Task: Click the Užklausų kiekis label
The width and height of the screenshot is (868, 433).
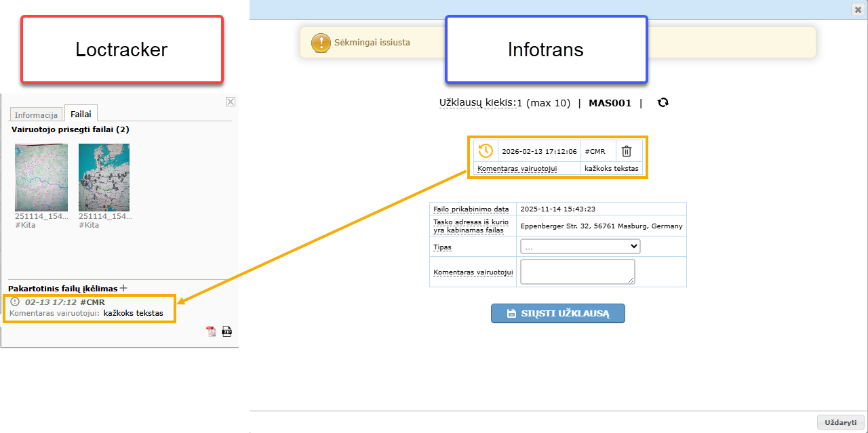Action: 477,103
